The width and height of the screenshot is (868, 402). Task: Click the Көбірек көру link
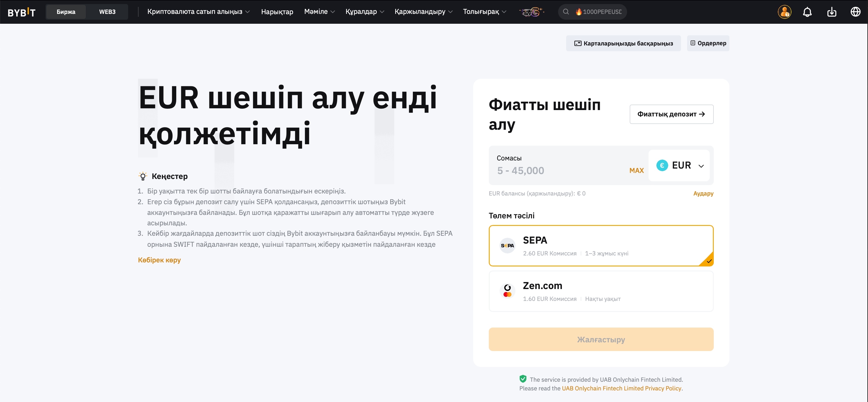click(x=159, y=260)
